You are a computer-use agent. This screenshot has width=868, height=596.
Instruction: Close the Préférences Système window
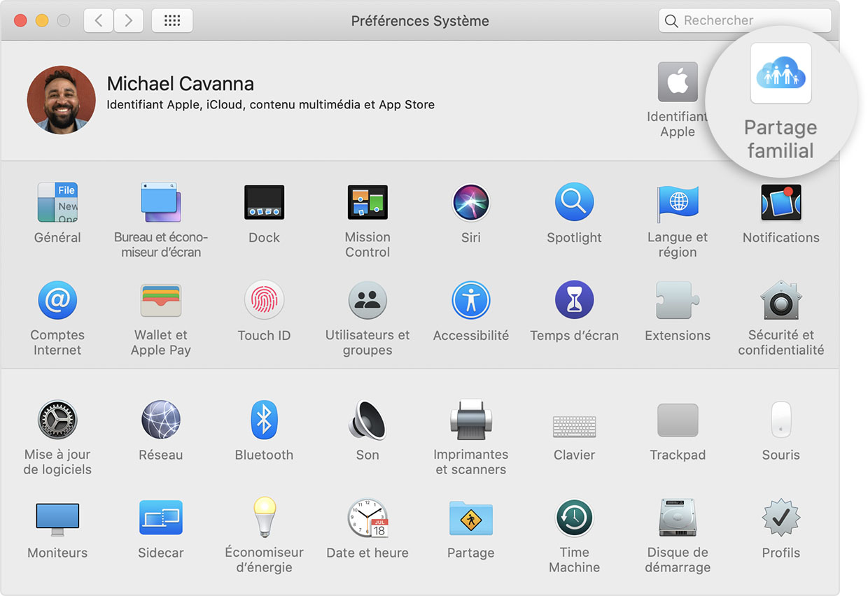coord(20,20)
